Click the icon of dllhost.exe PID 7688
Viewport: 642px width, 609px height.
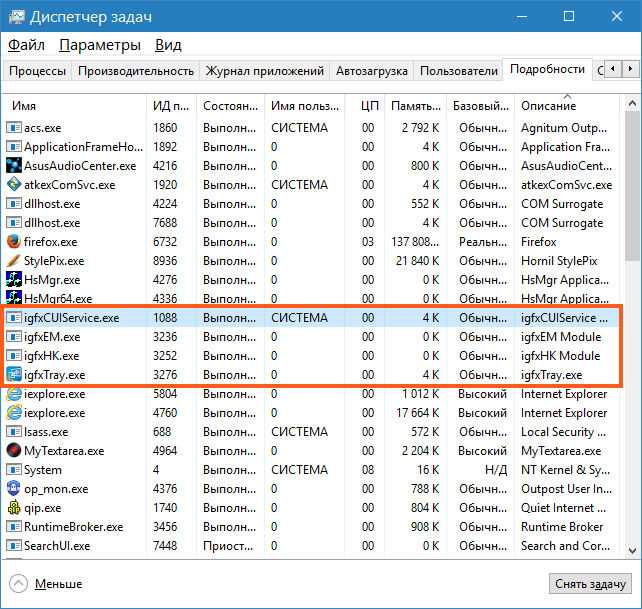click(x=14, y=222)
